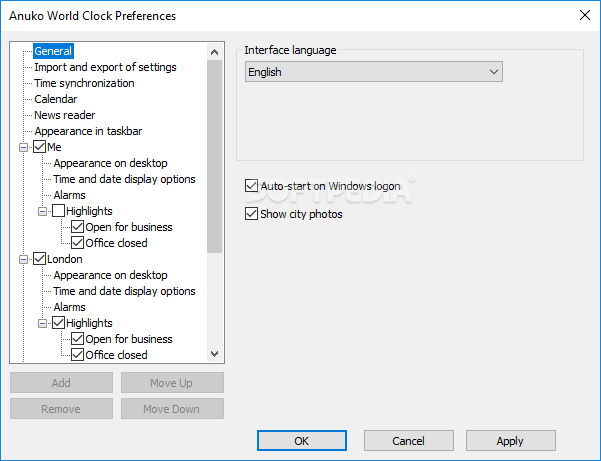Uncheck Open for business under Me
The image size is (601, 461).
77,227
